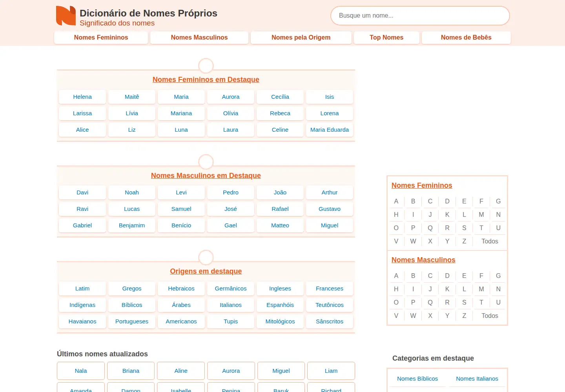The image size is (565, 392).
Task: Select letter G under sidebar Nomes Masculinos
Action: pos(498,276)
